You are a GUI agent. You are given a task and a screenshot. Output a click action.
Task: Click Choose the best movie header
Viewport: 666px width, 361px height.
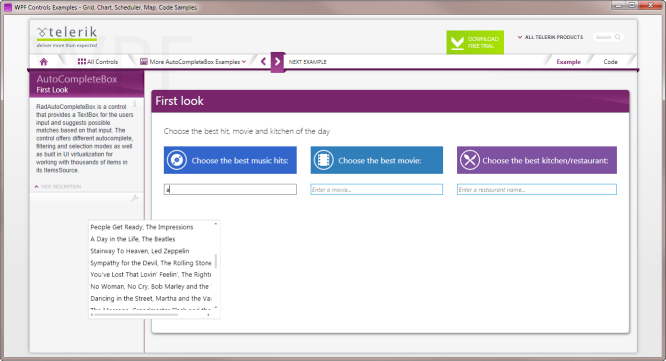pyautogui.click(x=376, y=160)
